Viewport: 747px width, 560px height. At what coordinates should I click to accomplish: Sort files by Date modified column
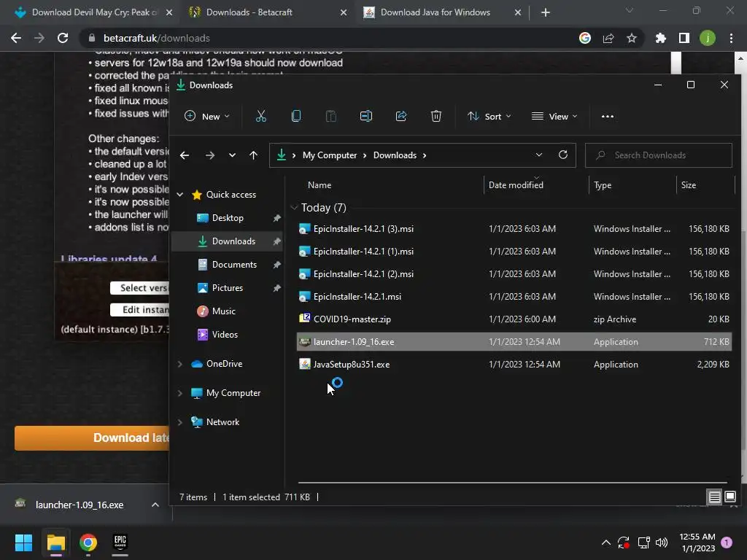(516, 185)
